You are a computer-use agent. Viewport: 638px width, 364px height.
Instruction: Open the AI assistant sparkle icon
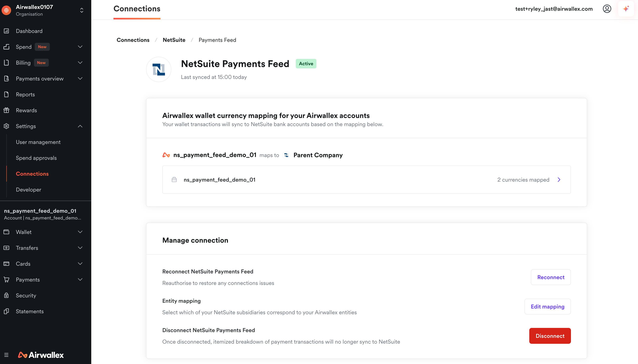(x=626, y=9)
